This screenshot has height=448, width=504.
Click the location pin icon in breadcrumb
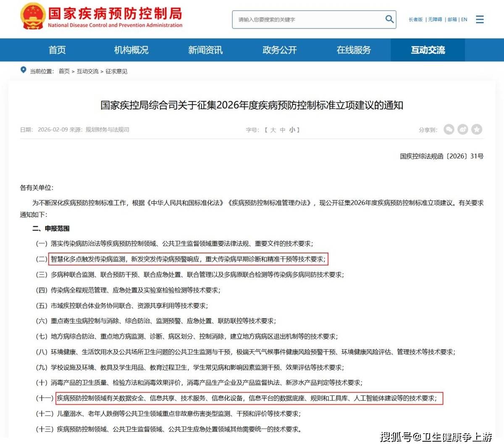24,70
